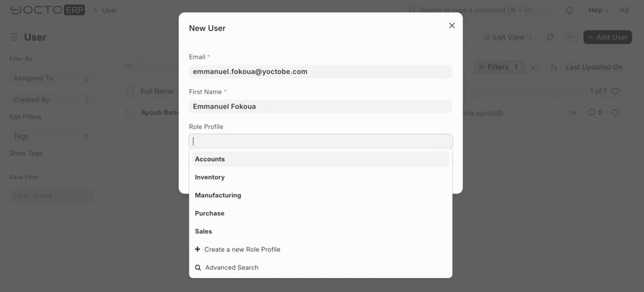Click the sort direction icon

click(x=554, y=67)
